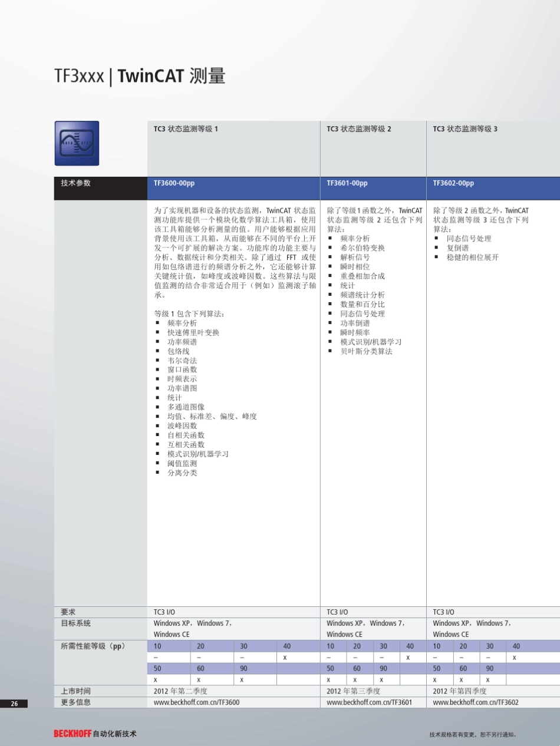Click the bullet '解析信号'

(355, 258)
